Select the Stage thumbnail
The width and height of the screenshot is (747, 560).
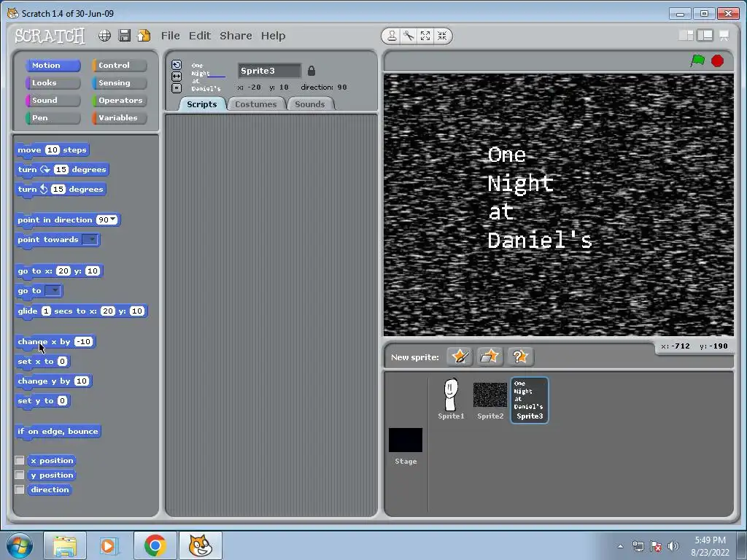pos(406,446)
